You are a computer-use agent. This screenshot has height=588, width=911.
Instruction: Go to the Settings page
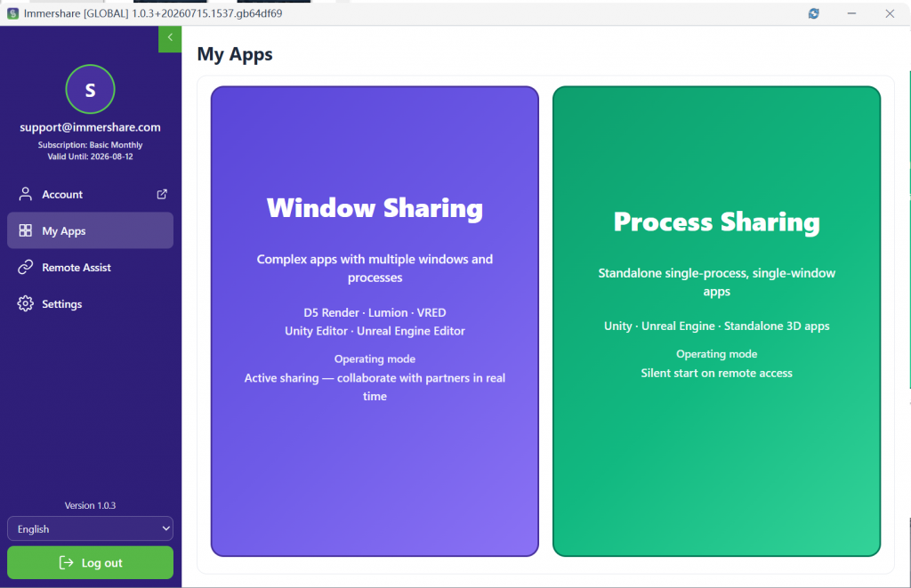(x=90, y=303)
